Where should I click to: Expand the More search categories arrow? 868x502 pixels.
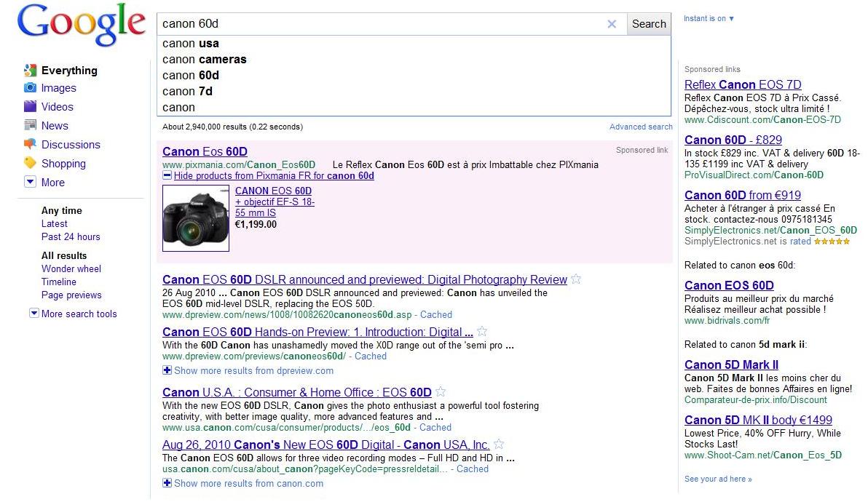pos(30,181)
